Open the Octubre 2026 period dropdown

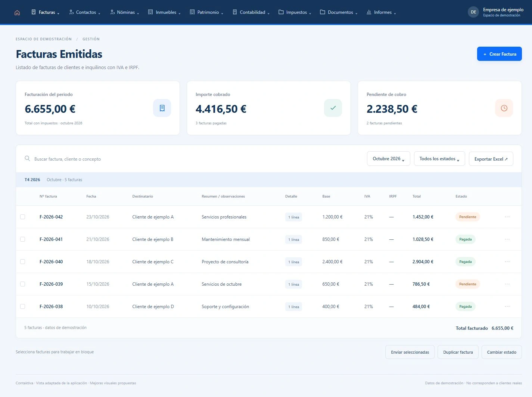pyautogui.click(x=388, y=159)
